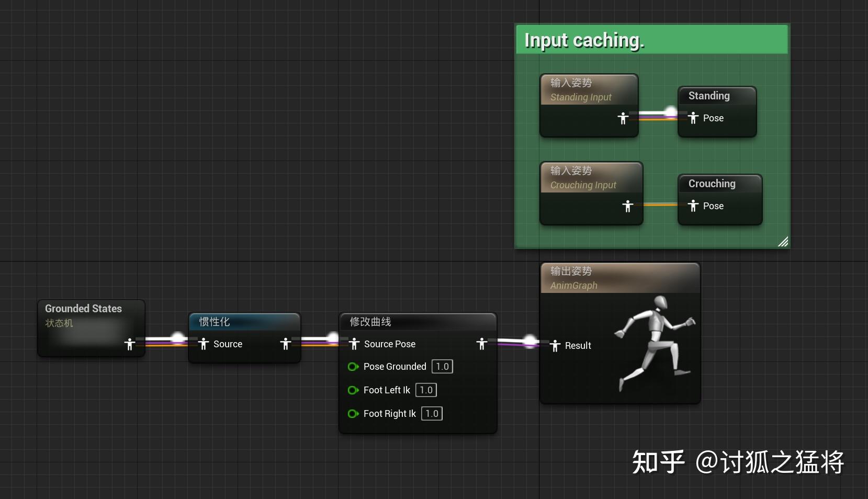Click the Foot Left Ik label

[x=387, y=390]
